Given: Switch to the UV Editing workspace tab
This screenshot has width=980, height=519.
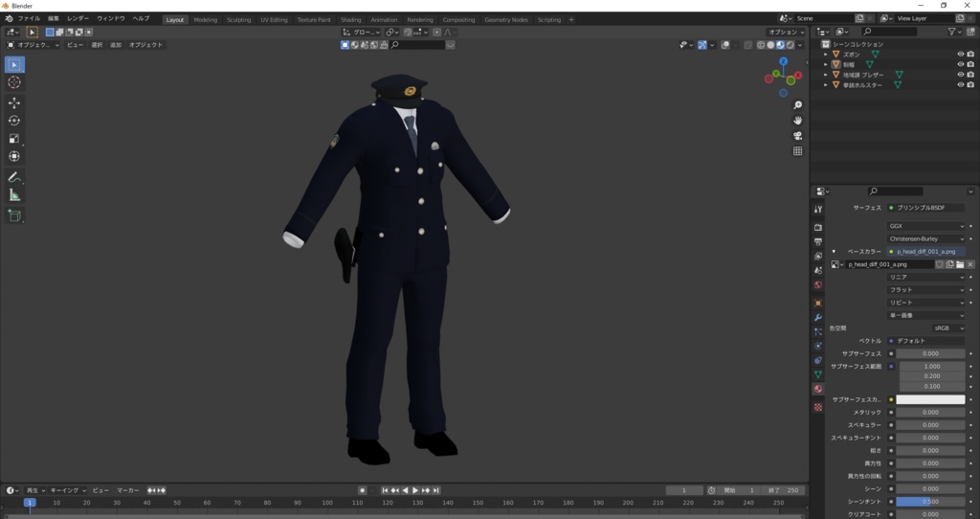Looking at the screenshot, I should (x=275, y=20).
